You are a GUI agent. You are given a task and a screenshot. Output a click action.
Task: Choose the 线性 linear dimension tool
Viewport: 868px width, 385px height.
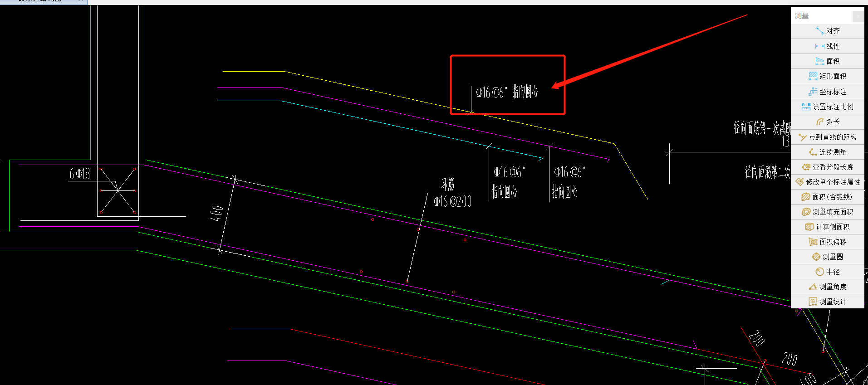click(827, 46)
